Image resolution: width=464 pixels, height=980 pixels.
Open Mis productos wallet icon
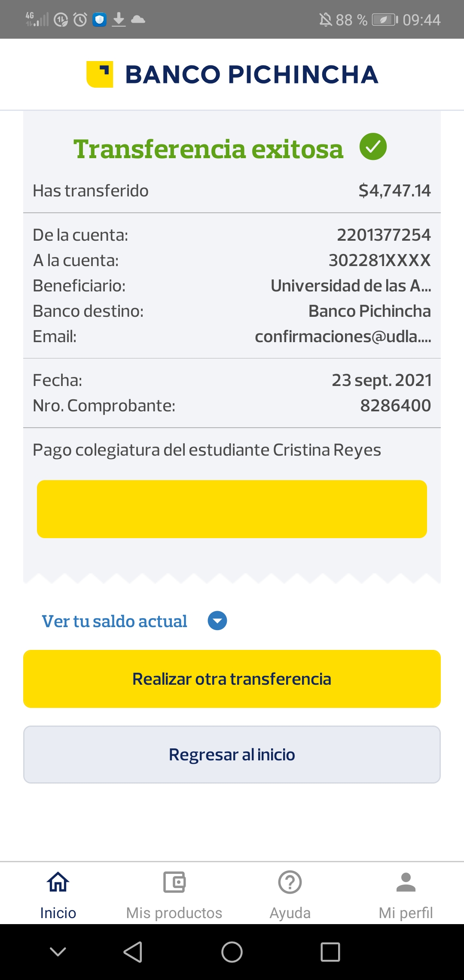[x=174, y=882]
